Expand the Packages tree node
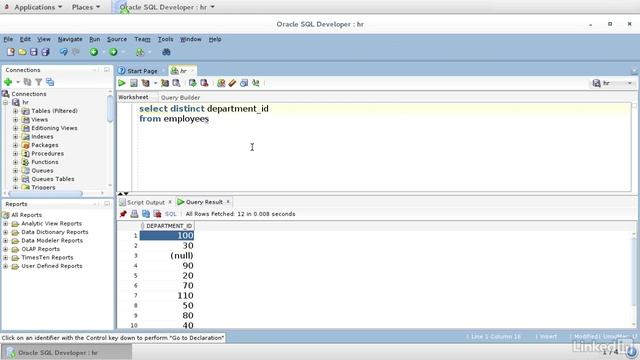The image size is (640, 360). (16, 145)
